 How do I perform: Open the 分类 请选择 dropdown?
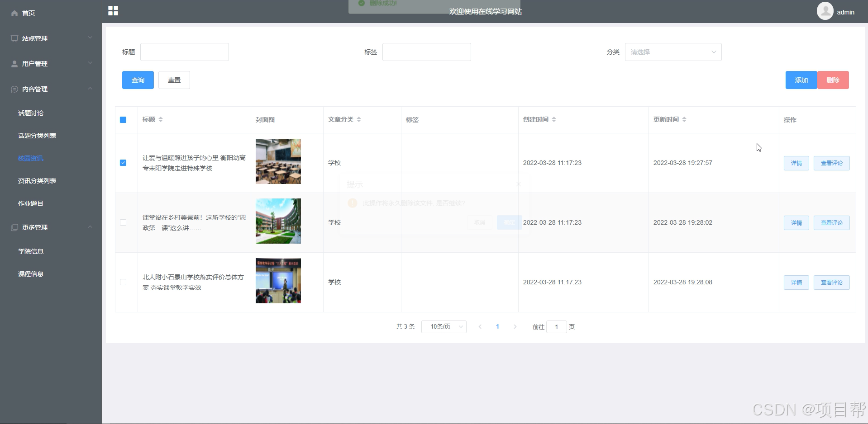click(x=673, y=52)
